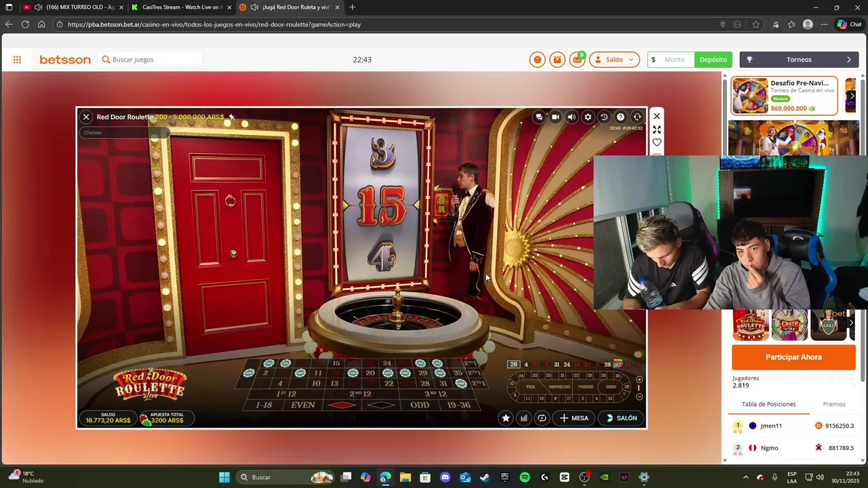
Task: Open live support headset icon
Action: point(637,117)
